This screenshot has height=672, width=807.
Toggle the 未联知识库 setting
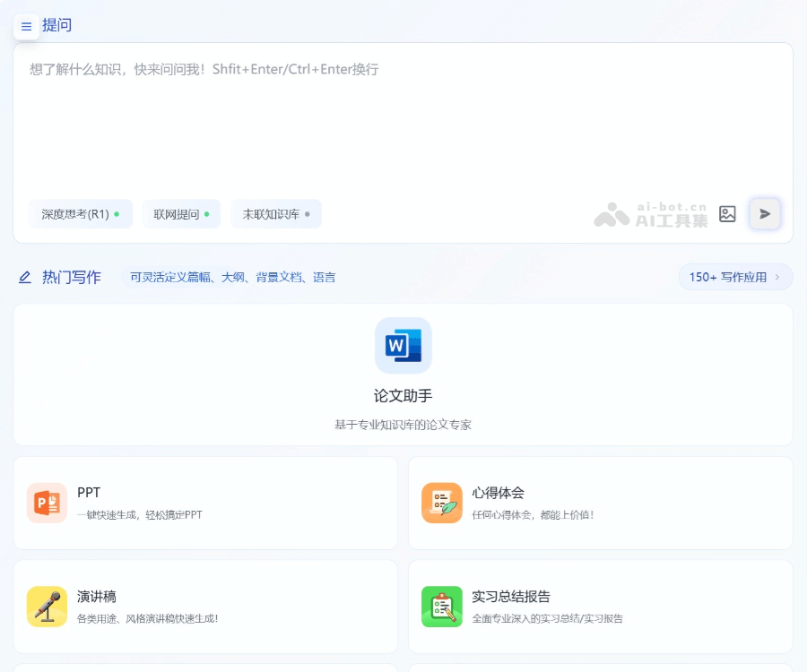pyautogui.click(x=276, y=214)
